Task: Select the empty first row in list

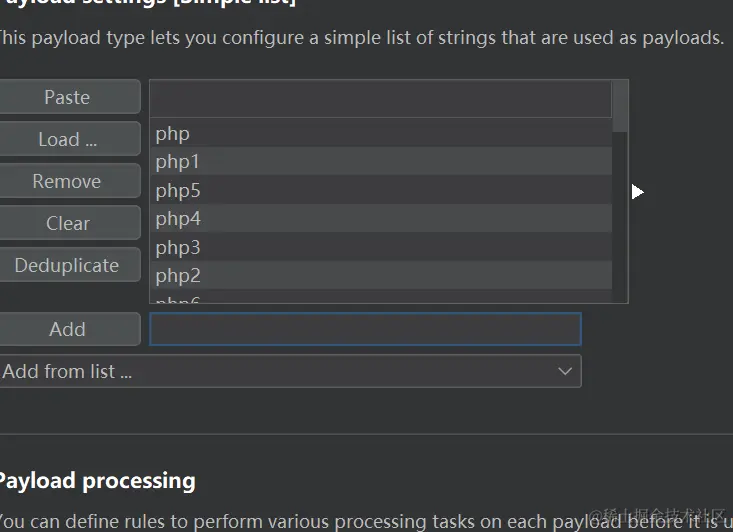Action: pyautogui.click(x=381, y=99)
